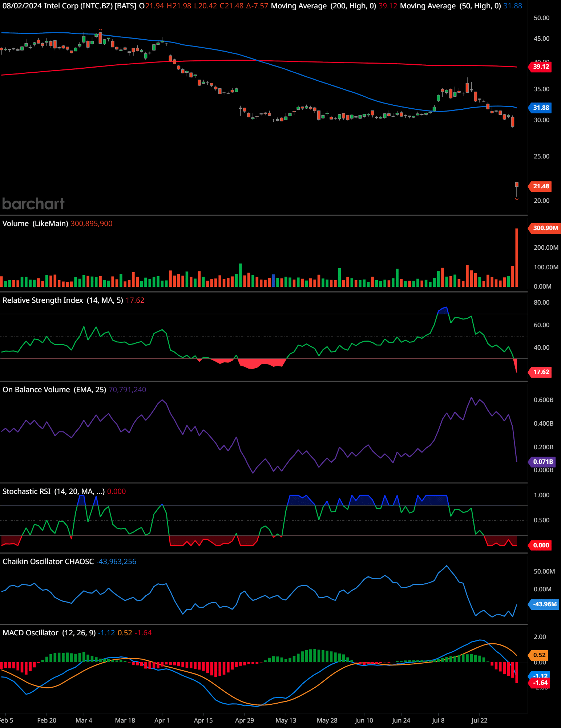
Task: Click the 17.62 RSI value tag
Action: (x=540, y=372)
